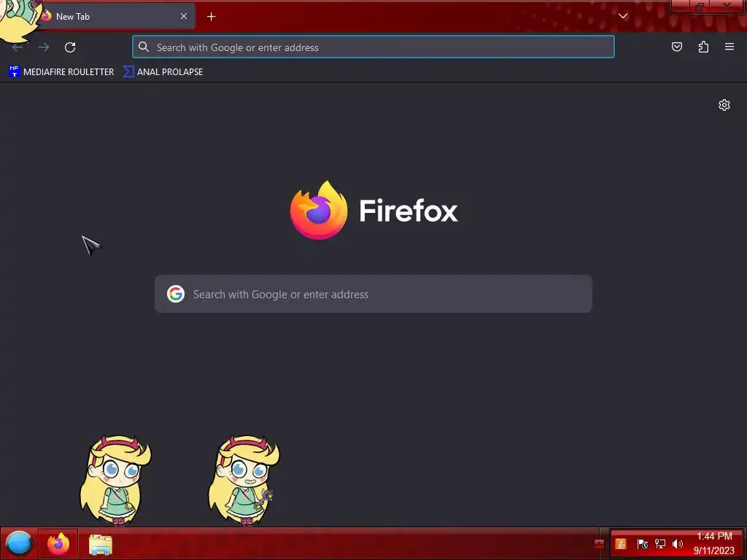Open volume speaker tray icon
Screen dimensions: 747x560
[678, 544]
